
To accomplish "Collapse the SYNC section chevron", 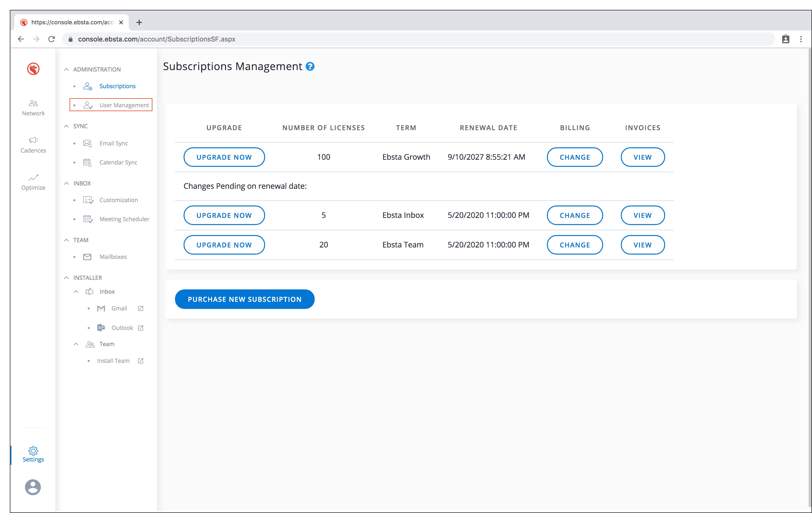I will point(67,126).
